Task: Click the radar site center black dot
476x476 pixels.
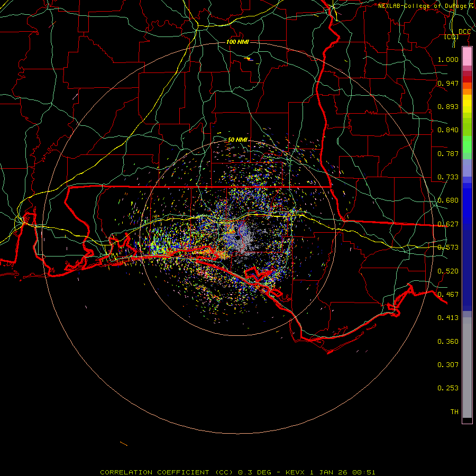Action: coord(237,238)
